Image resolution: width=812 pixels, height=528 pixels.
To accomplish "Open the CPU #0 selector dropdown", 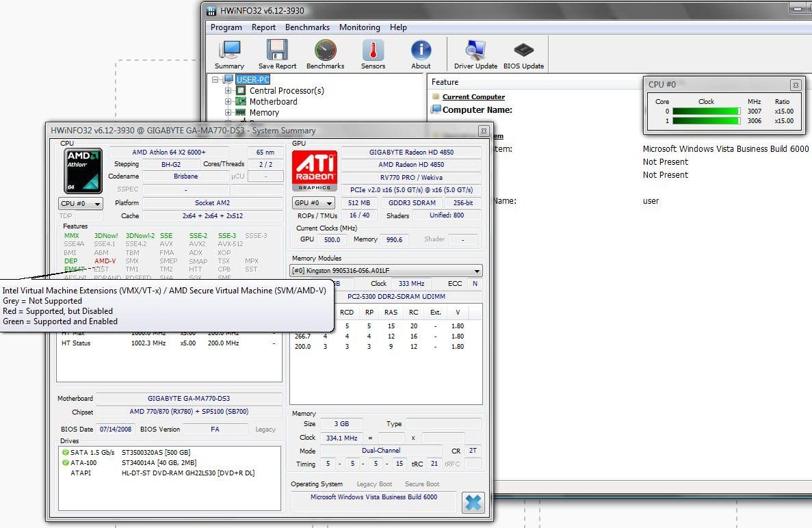I will coord(81,203).
